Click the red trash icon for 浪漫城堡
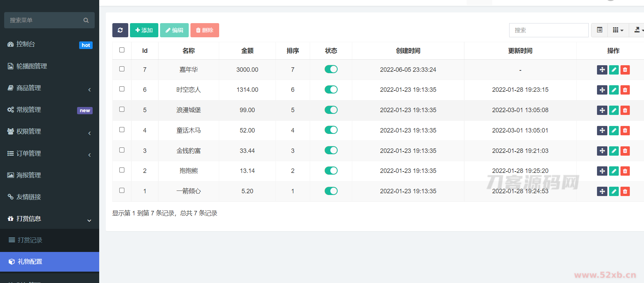This screenshot has width=644, height=283. coord(625,110)
